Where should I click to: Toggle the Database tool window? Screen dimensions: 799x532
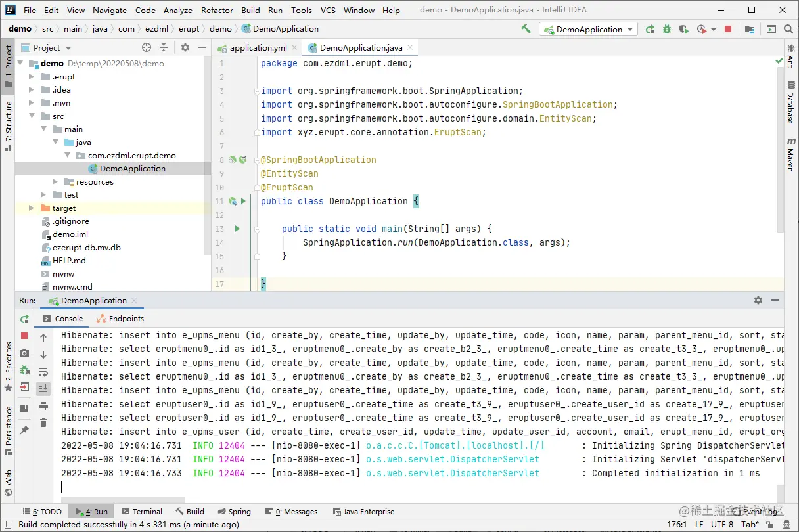[x=790, y=102]
